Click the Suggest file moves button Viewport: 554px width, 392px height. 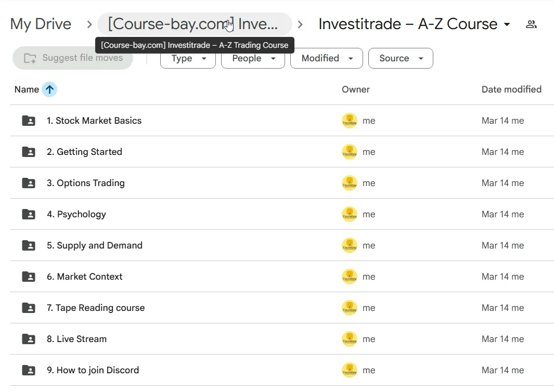73,58
